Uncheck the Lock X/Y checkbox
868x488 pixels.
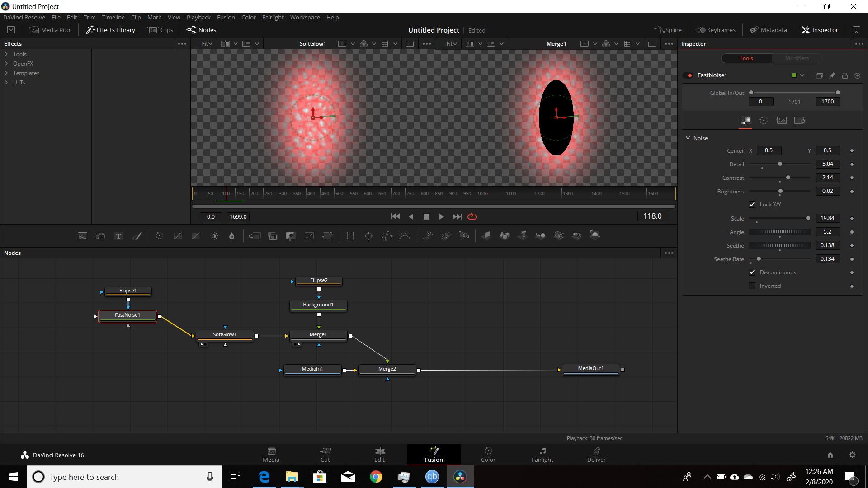752,205
